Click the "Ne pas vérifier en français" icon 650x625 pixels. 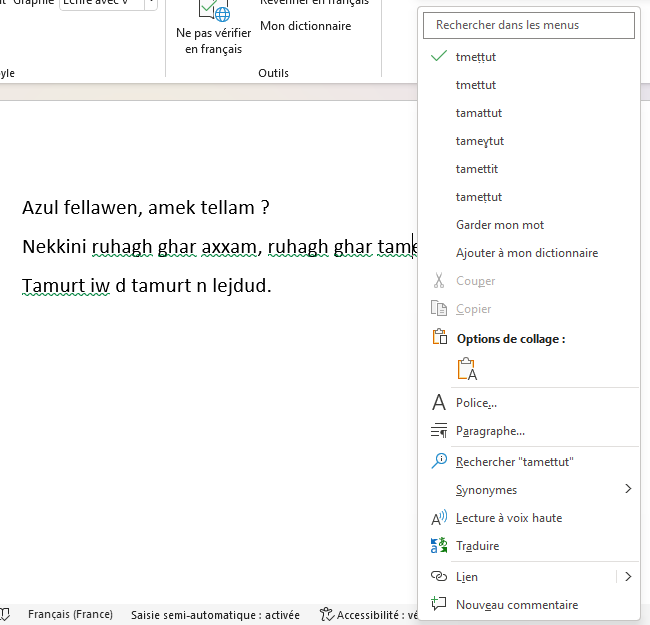pos(214,10)
